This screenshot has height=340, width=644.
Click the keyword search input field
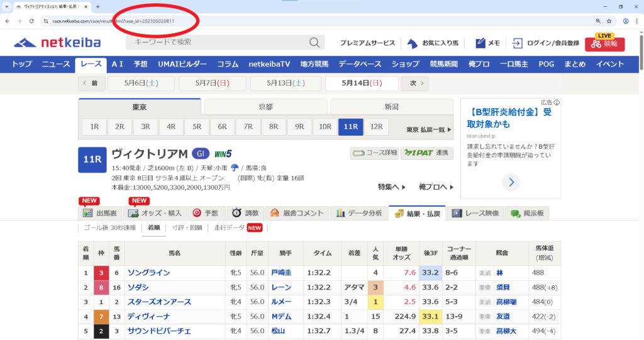tap(217, 42)
